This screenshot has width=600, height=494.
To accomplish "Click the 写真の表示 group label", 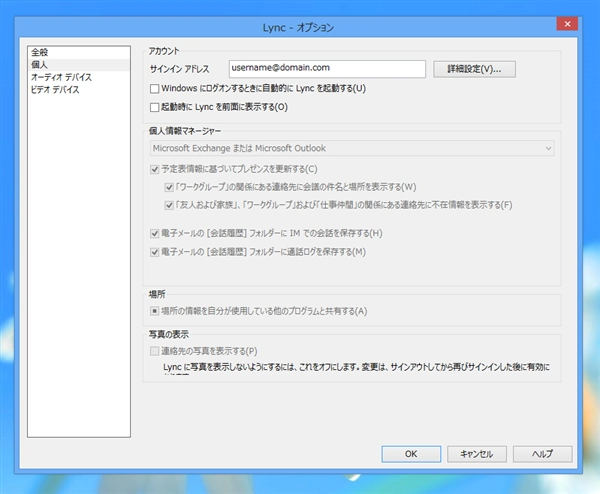I will 168,334.
